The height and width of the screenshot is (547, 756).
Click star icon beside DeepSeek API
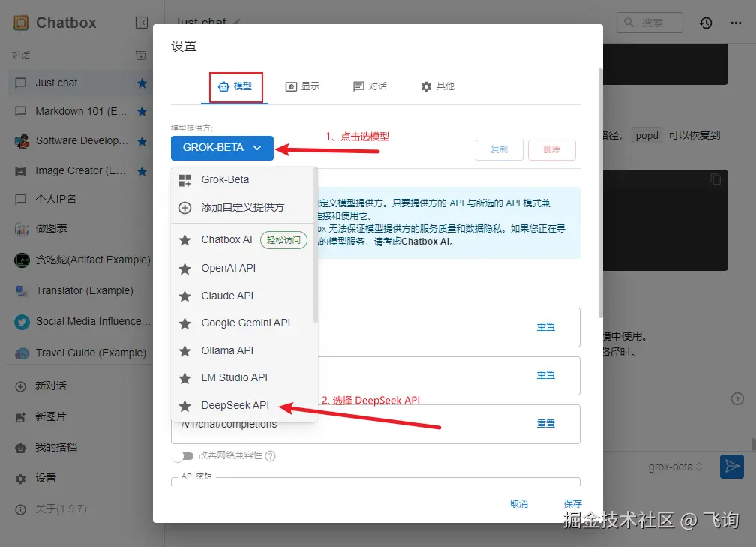(184, 406)
